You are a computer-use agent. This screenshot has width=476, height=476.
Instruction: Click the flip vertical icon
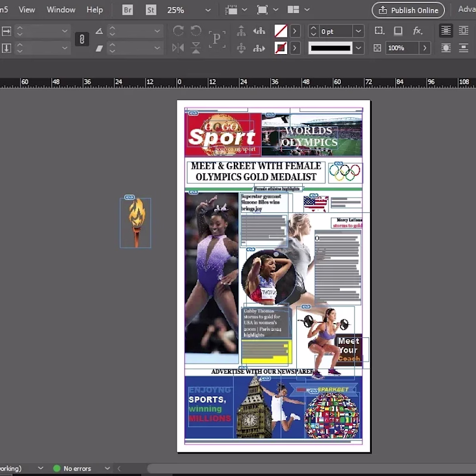point(196,48)
